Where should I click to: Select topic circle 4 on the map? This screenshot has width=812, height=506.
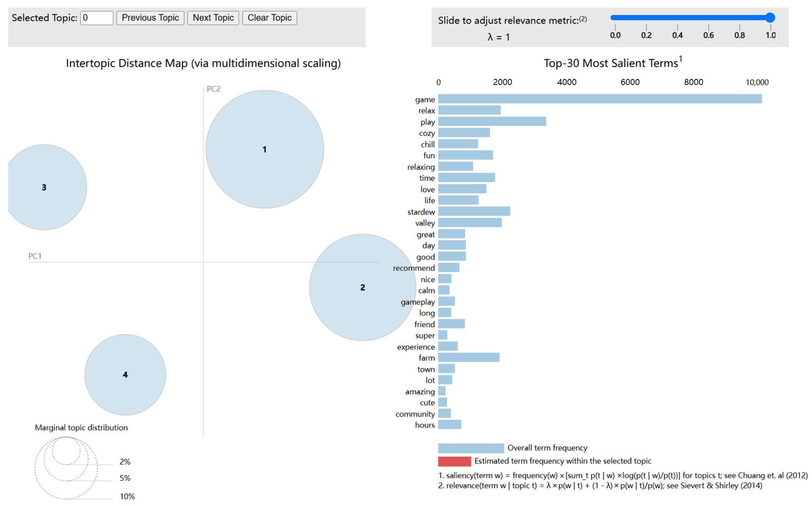tap(125, 374)
